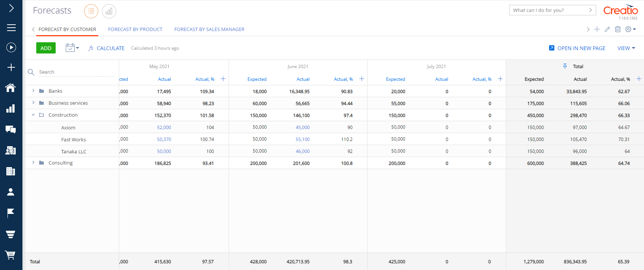Open Fast Works May actual value 50,370
Viewport: 644px width, 270px height.
[164, 139]
